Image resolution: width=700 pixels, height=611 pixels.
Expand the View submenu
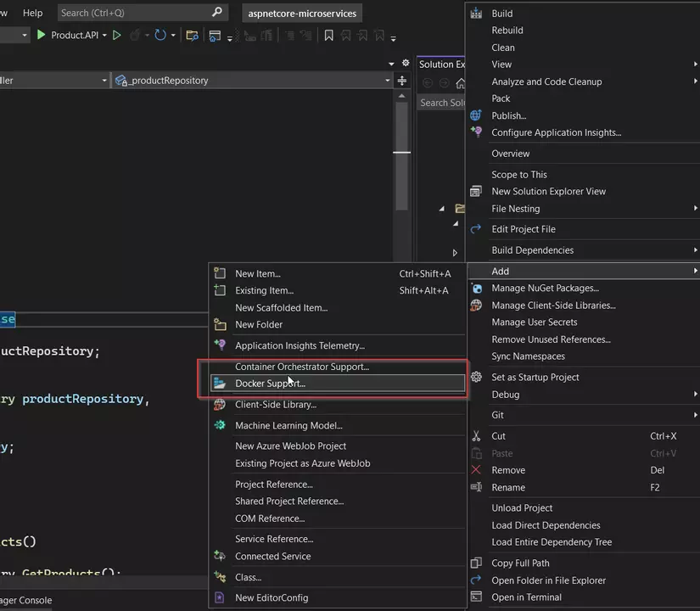(x=695, y=64)
